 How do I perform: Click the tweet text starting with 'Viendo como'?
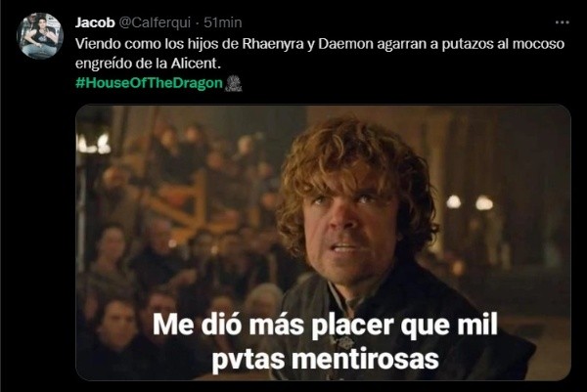pos(320,54)
